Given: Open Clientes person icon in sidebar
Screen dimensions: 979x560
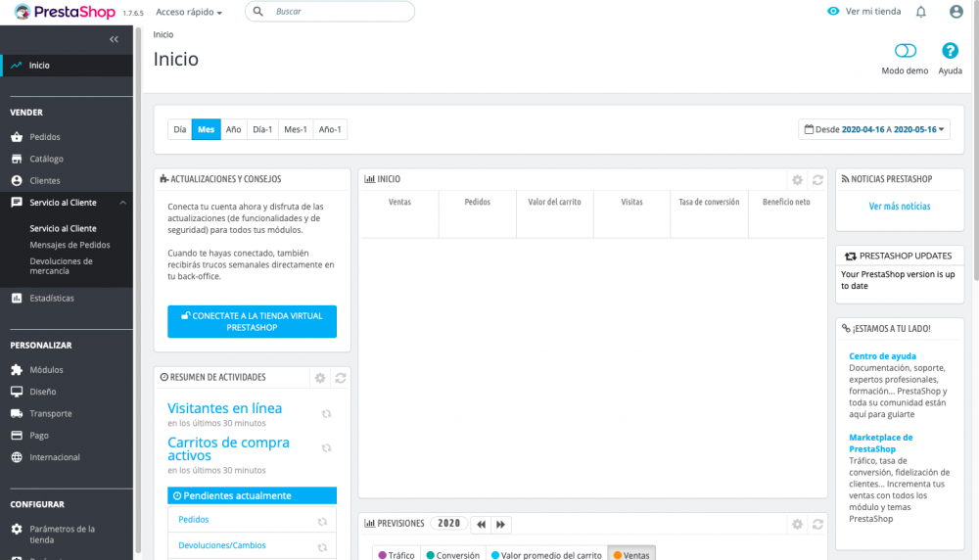Looking at the screenshot, I should 17,180.
